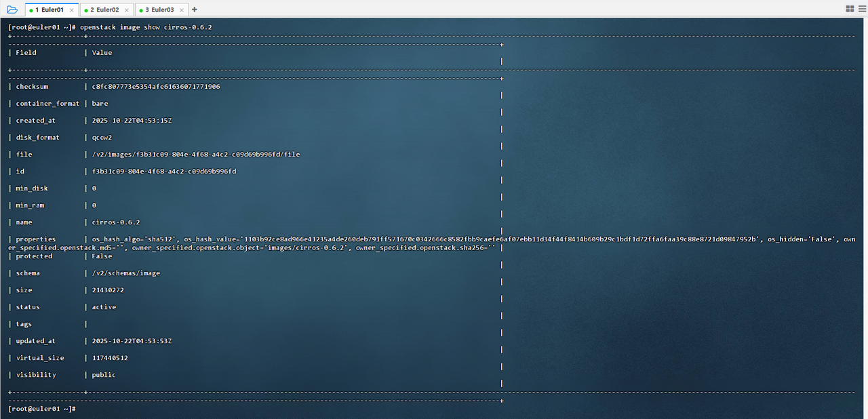Screen dimensions: 868x419
Task: Click status value 'active'
Action: click(x=104, y=307)
